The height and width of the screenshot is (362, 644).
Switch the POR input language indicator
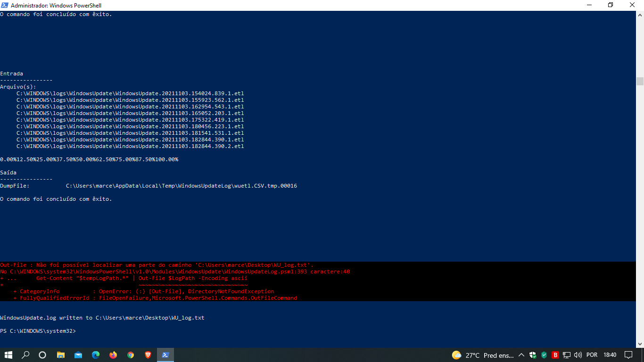tap(592, 355)
